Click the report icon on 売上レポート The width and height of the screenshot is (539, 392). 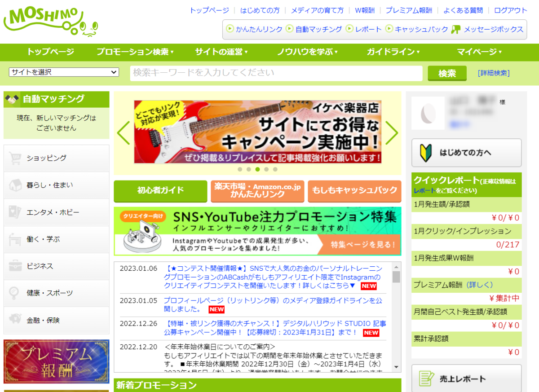click(425, 379)
